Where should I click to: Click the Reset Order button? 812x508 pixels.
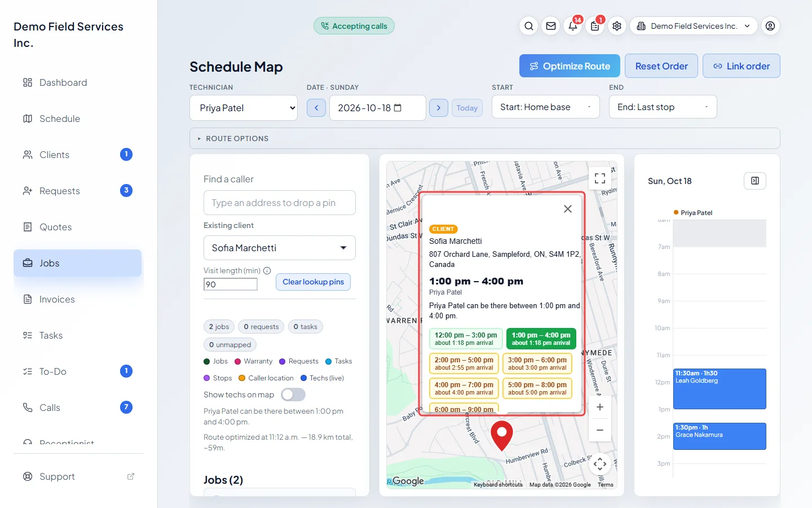[x=661, y=66]
